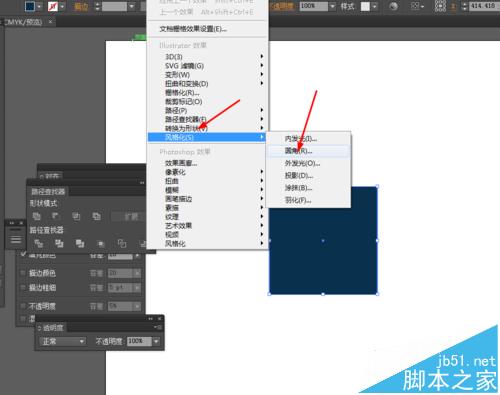Open the 变形(W) warp submenu
The height and width of the screenshot is (395, 500).
(207, 75)
